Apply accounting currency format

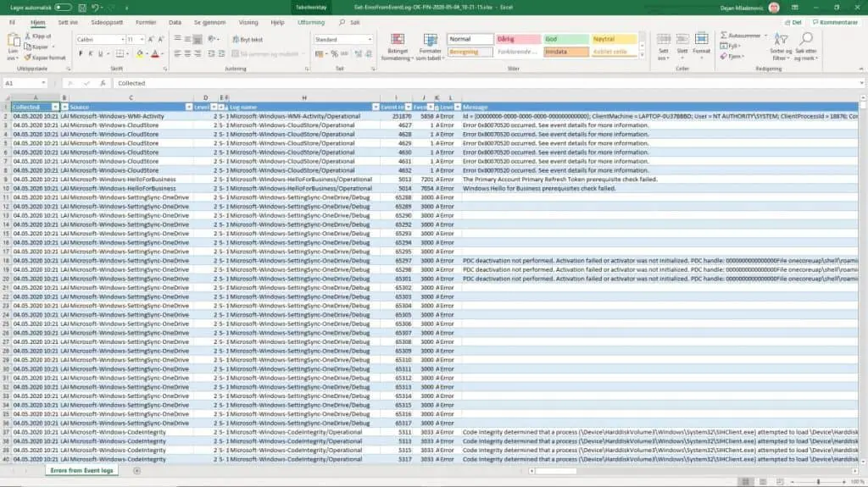click(320, 53)
